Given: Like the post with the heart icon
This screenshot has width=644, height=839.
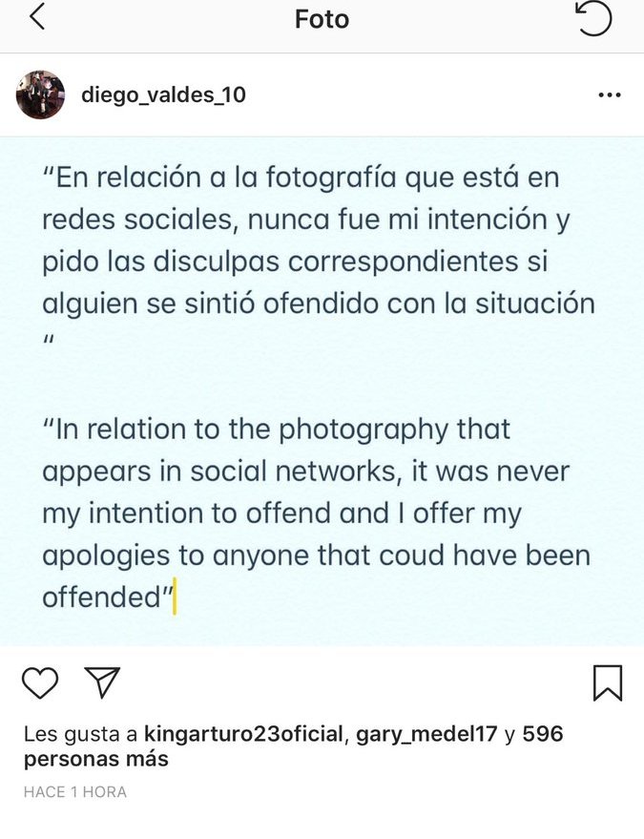Looking at the screenshot, I should 40,682.
